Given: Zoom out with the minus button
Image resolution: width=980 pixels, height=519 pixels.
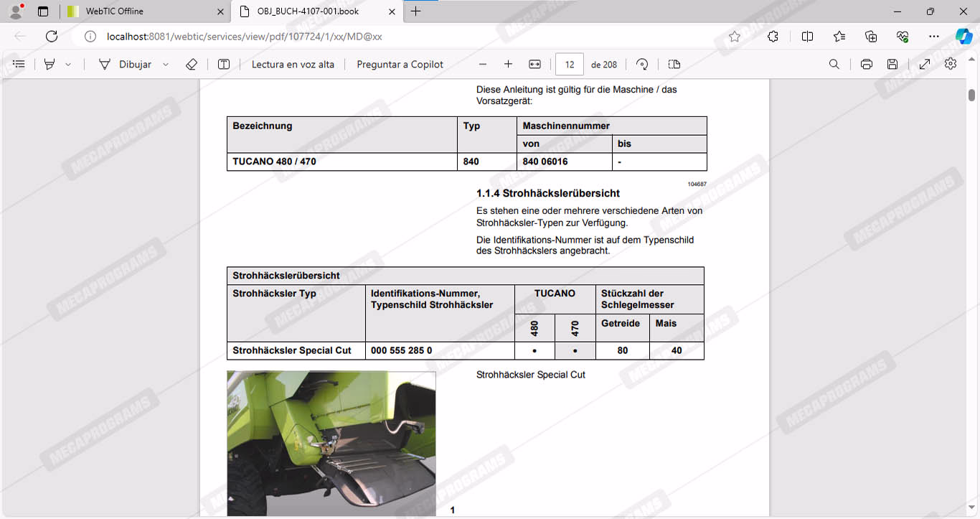Looking at the screenshot, I should pos(483,64).
